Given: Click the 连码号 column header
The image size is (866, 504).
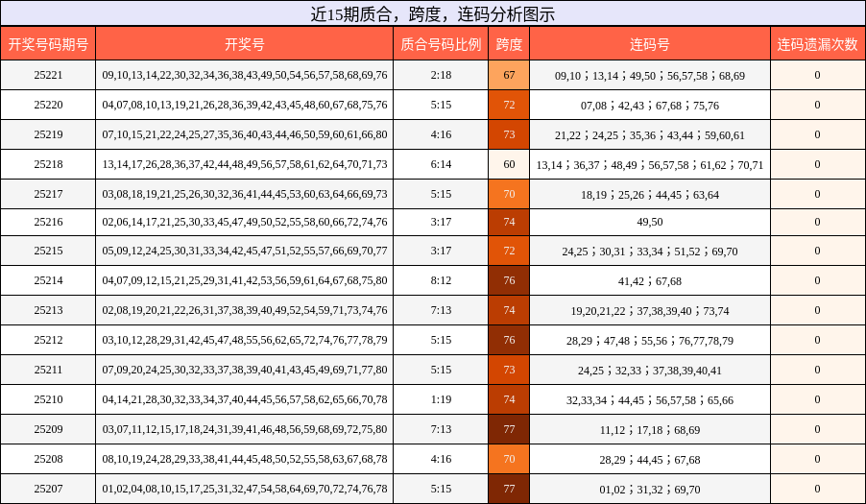Looking at the screenshot, I should (650, 44).
